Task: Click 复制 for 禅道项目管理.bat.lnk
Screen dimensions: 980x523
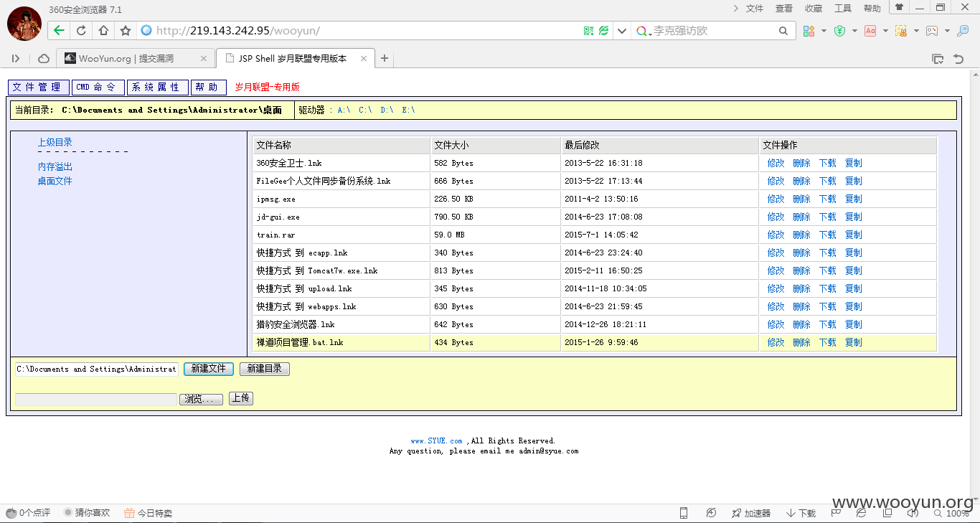Action: 854,342
